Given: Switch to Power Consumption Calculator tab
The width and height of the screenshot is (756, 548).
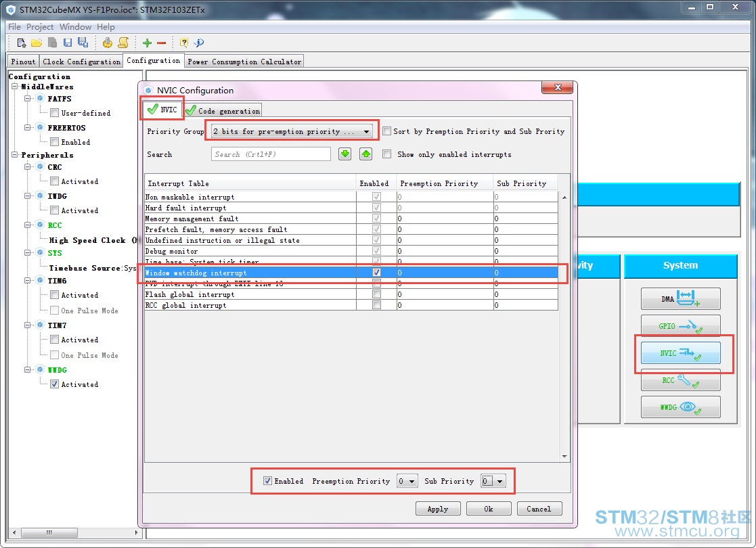Looking at the screenshot, I should 244,62.
